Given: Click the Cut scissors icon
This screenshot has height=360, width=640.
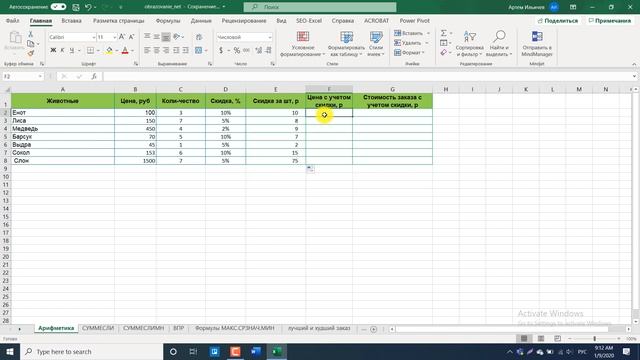Looking at the screenshot, I should point(31,35).
